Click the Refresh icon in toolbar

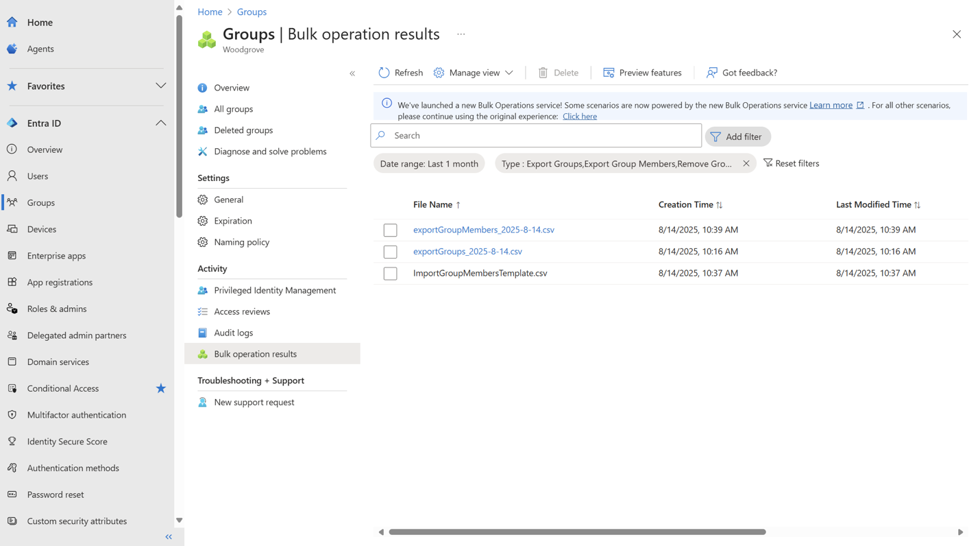coord(384,73)
